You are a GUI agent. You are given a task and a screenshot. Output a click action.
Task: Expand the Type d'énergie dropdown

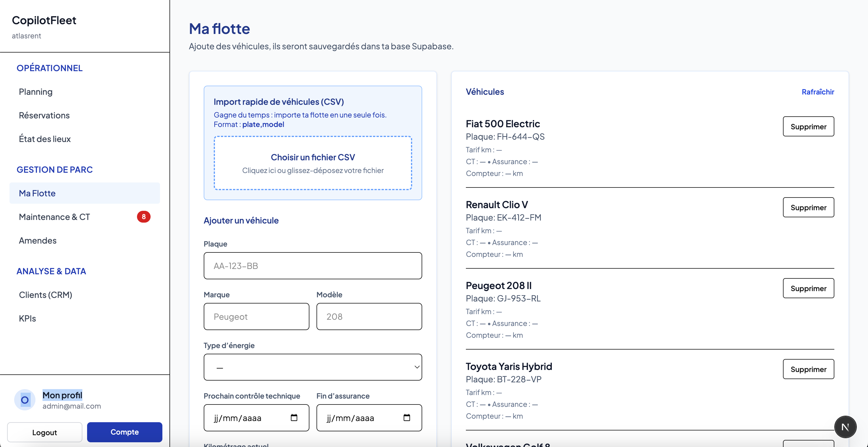(312, 367)
